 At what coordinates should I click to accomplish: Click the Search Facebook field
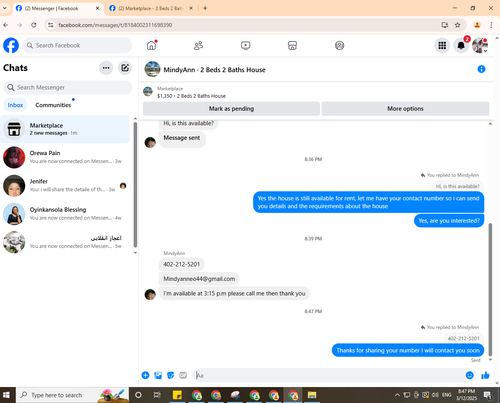[x=77, y=45]
